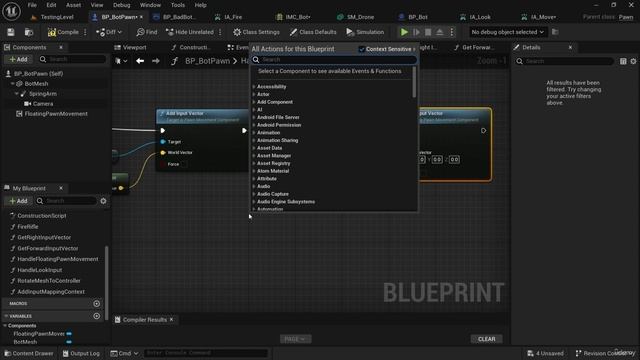Viewport: 640px width, 360px height.
Task: Select BP_BotPawn (Self) in components
Action: 38,73
